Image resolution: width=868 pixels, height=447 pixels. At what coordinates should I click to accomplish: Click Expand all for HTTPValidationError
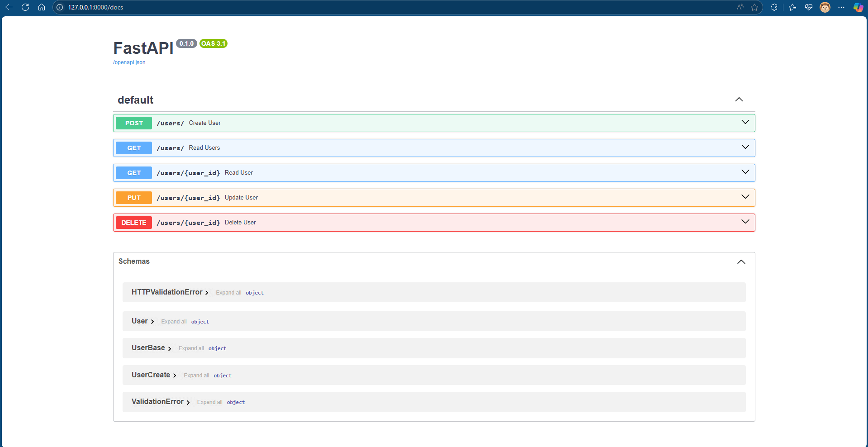(x=229, y=293)
